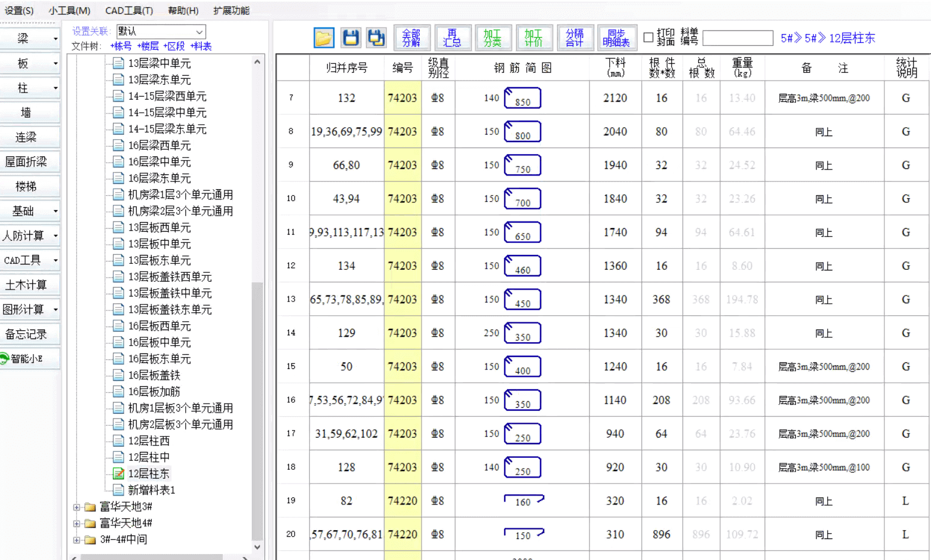Screen dimensions: 931x560
Task: Click the +栋号 link
Action: [x=121, y=47]
